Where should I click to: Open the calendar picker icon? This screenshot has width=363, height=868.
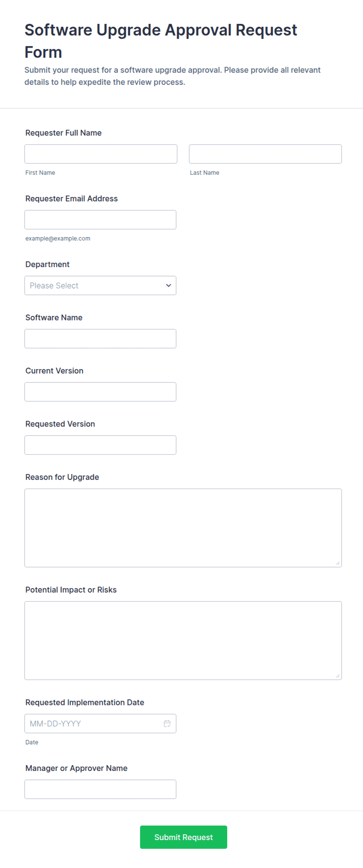pos(167,723)
